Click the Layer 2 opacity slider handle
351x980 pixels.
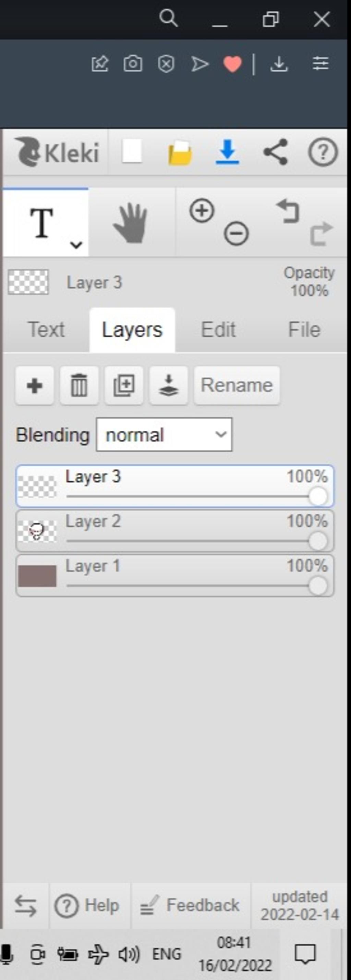[x=318, y=541]
